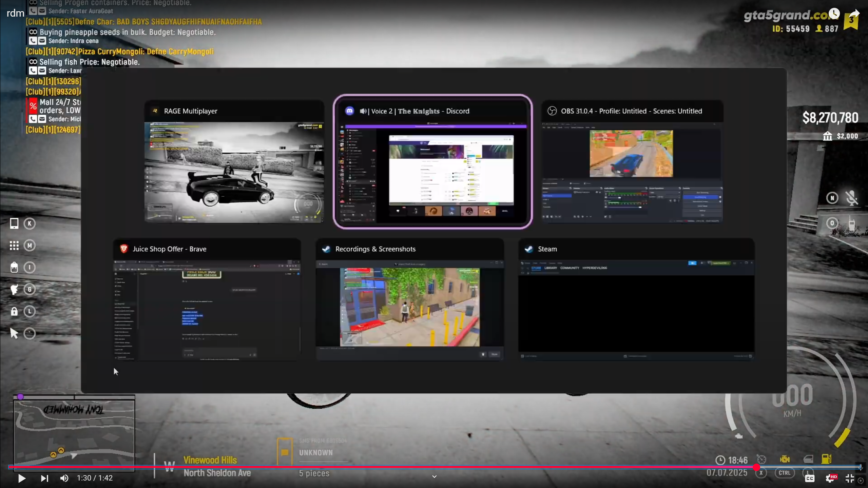Click the Steam icon beside the Steam title
868x488 pixels.
click(528, 249)
